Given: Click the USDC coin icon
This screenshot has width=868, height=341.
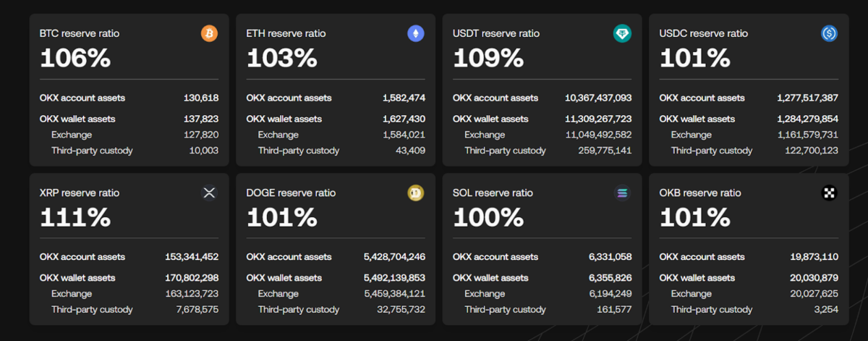Looking at the screenshot, I should [829, 33].
